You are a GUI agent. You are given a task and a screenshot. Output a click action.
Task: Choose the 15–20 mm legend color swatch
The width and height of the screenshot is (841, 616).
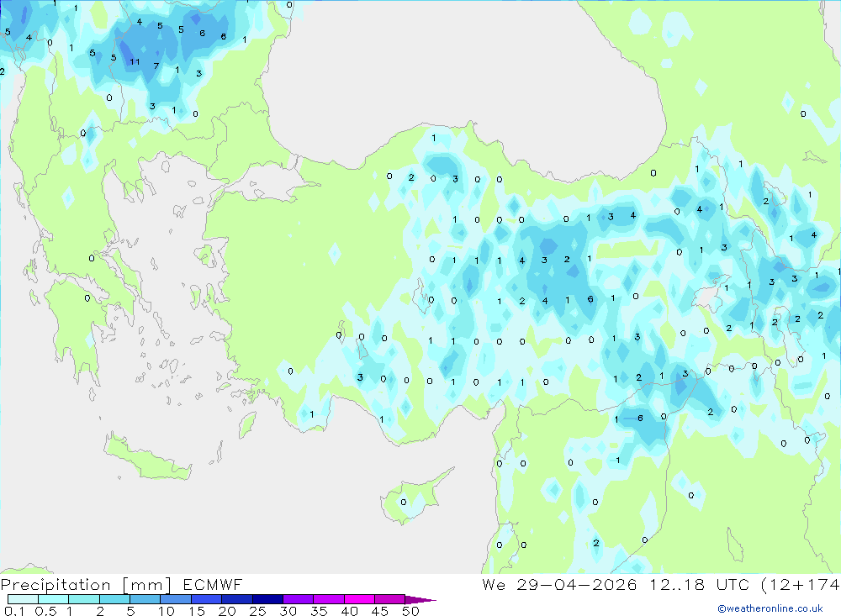pos(206,599)
